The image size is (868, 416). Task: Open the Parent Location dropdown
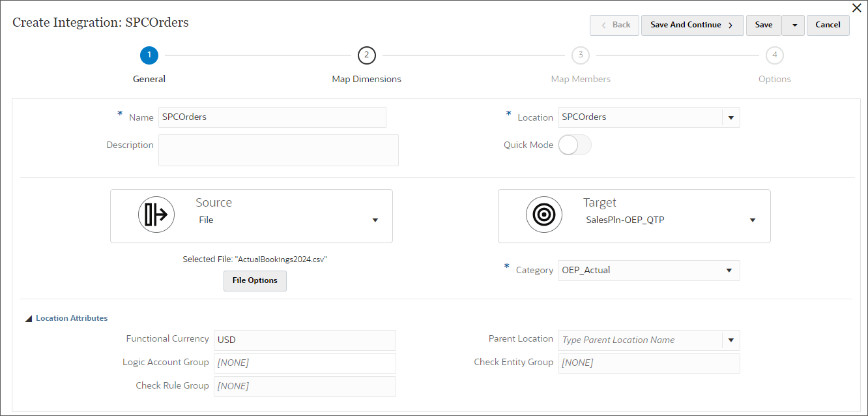[x=731, y=340]
